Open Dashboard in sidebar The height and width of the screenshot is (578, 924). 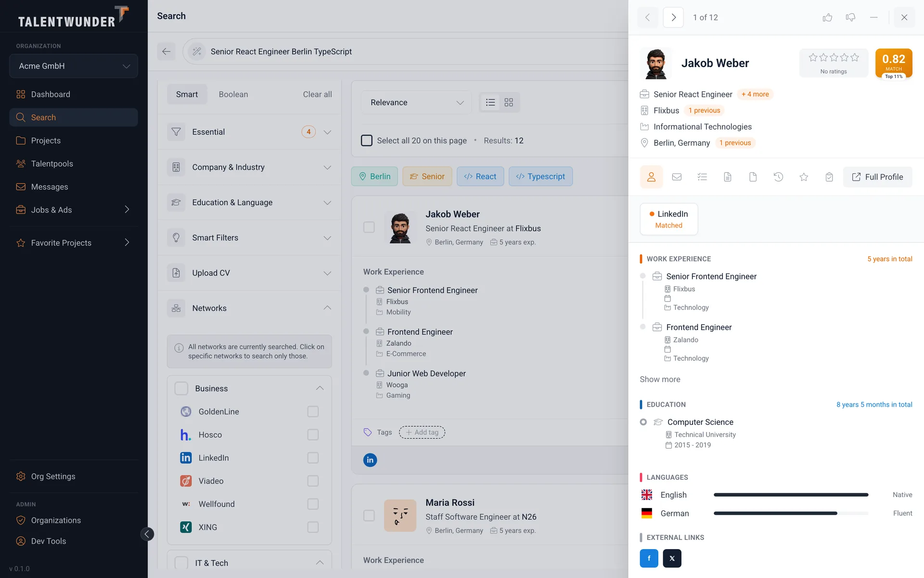74,94
